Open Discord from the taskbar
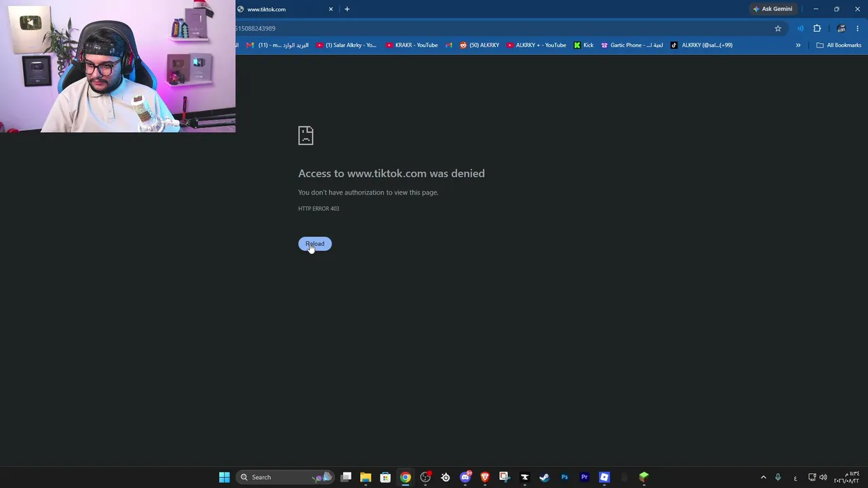The height and width of the screenshot is (488, 868). click(x=465, y=477)
